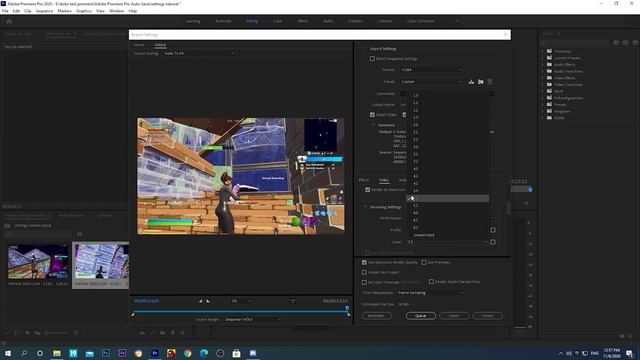The width and height of the screenshot is (640, 360).
Task: Click the Export button
Action: pyautogui.click(x=454, y=316)
